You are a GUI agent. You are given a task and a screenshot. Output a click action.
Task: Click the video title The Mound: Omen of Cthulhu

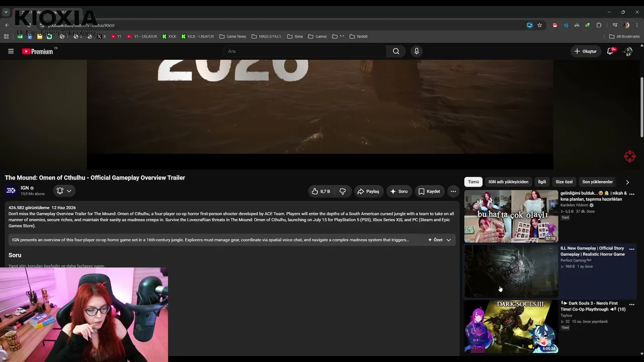point(95,177)
